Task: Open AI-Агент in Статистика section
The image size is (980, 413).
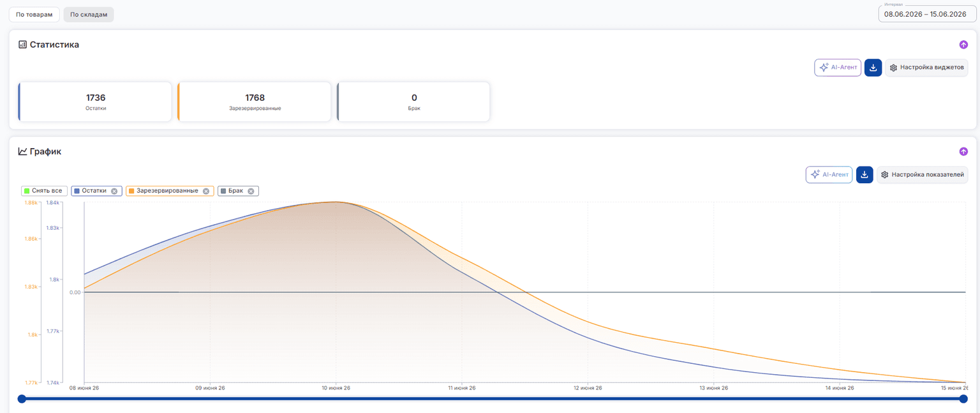Action: (x=838, y=68)
